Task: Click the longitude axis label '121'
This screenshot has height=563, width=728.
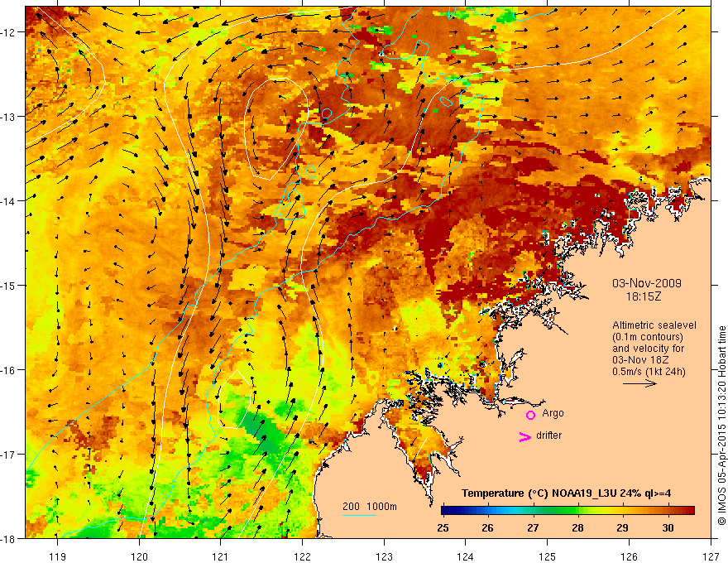Action: [x=220, y=556]
